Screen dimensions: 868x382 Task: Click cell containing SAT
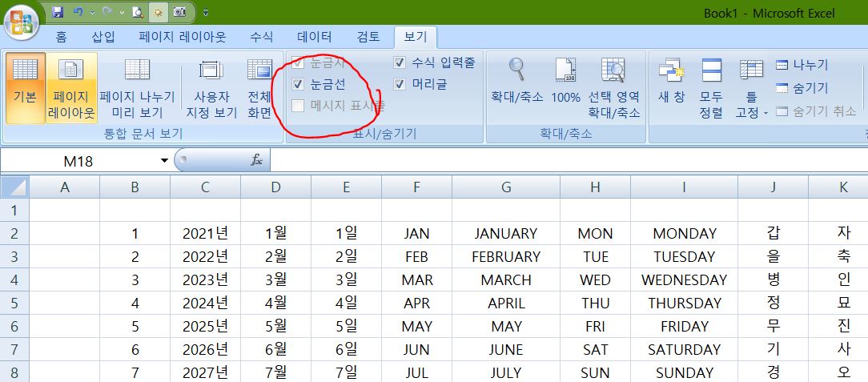coord(595,350)
